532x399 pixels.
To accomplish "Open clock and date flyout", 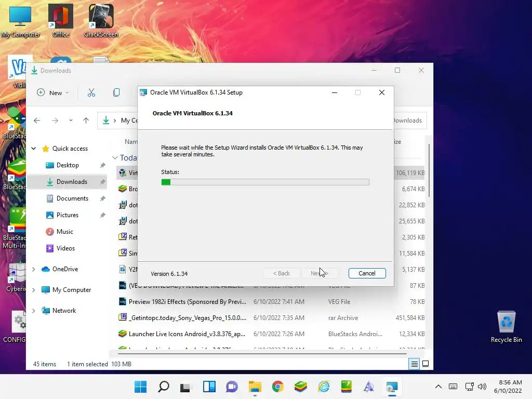I will (x=508, y=387).
